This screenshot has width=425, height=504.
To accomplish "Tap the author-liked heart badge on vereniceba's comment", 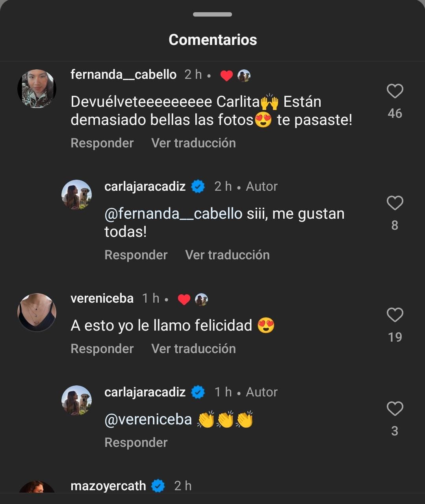I will coord(184,299).
